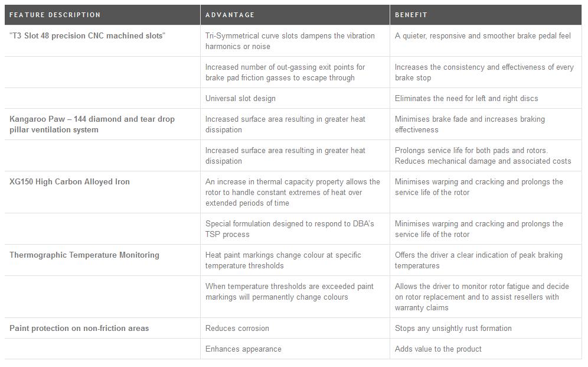Image resolution: width=588 pixels, height=367 pixels.
Task: Select the Thermographic Temperature Monitoring cell
Action: pyautogui.click(x=84, y=255)
